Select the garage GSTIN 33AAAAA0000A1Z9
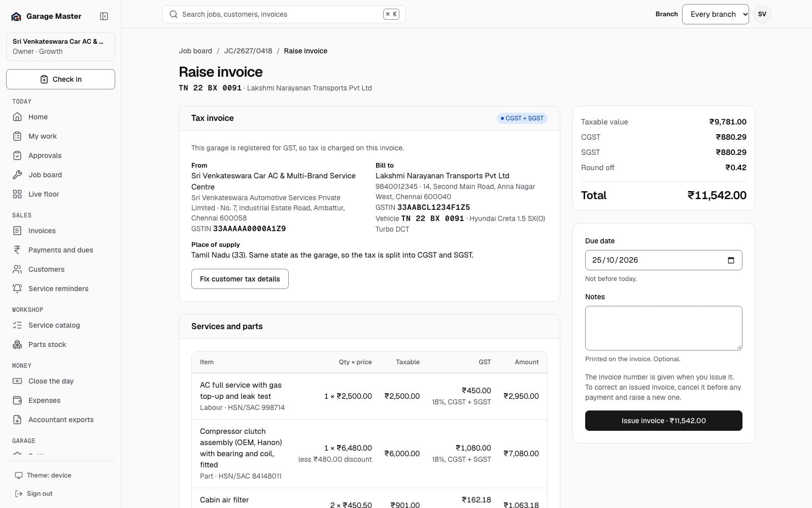 [249, 229]
